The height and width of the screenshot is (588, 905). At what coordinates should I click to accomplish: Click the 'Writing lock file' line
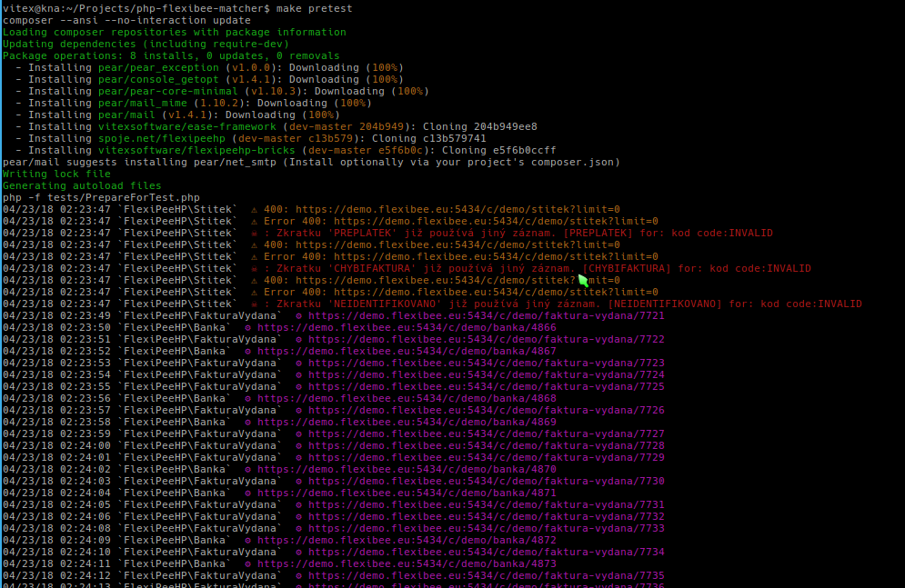56,174
